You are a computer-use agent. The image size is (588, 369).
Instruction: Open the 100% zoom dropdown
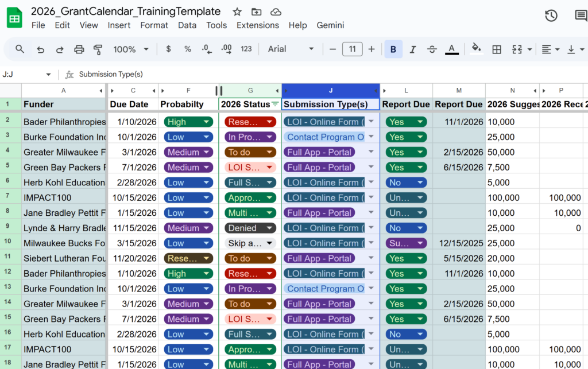131,49
